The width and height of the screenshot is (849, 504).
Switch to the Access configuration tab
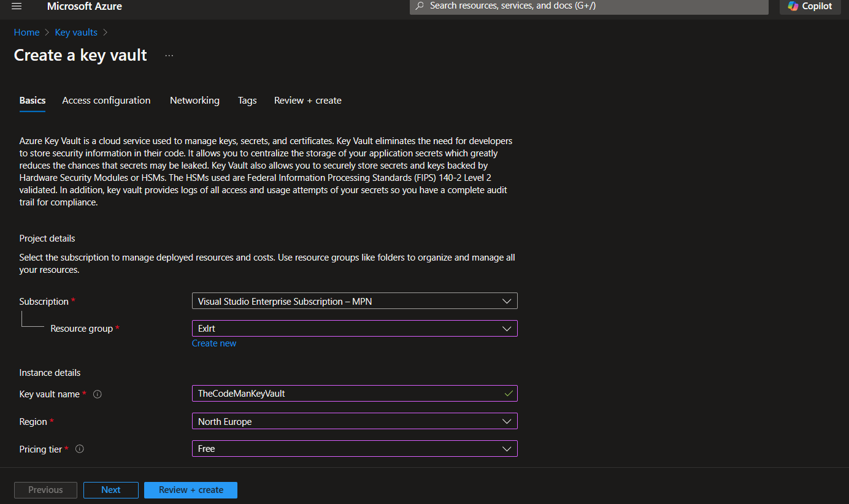[x=106, y=101]
